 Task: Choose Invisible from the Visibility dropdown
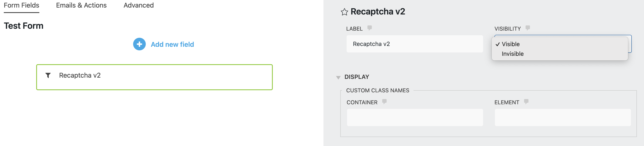coord(512,53)
